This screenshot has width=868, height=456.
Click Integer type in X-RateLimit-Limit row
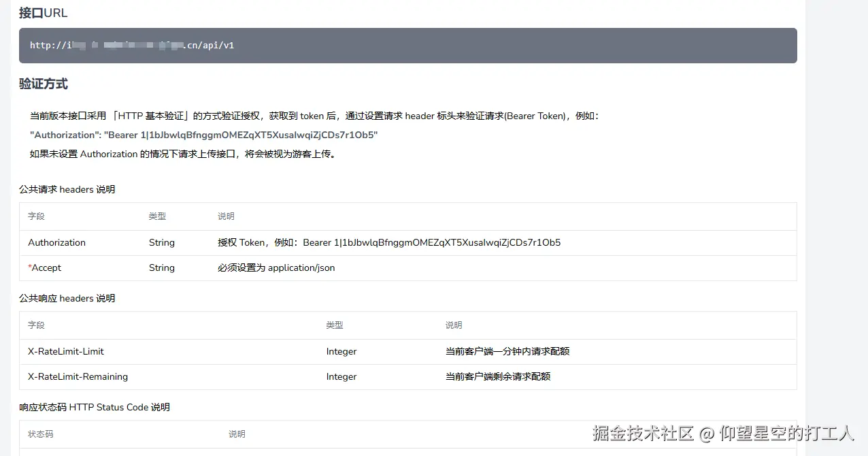[341, 351]
